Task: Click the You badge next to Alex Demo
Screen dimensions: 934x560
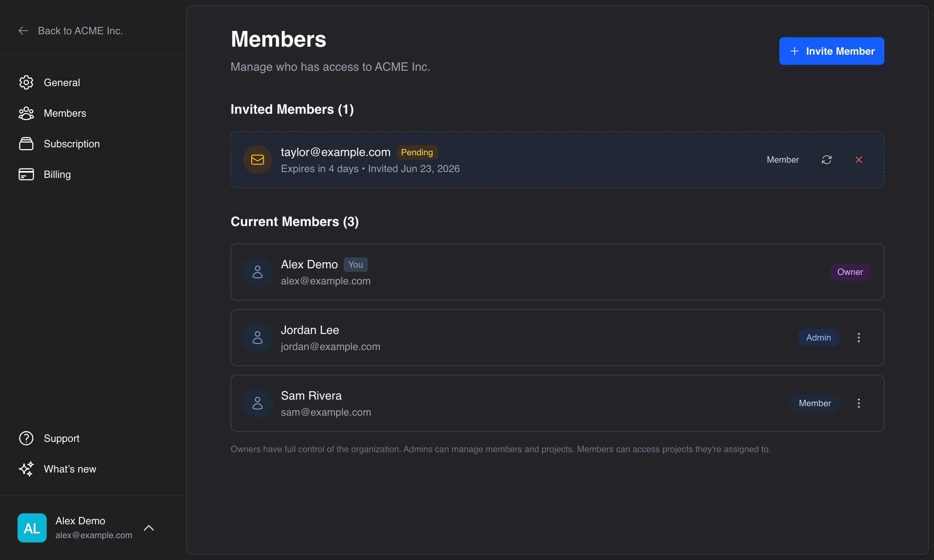Action: (x=355, y=265)
